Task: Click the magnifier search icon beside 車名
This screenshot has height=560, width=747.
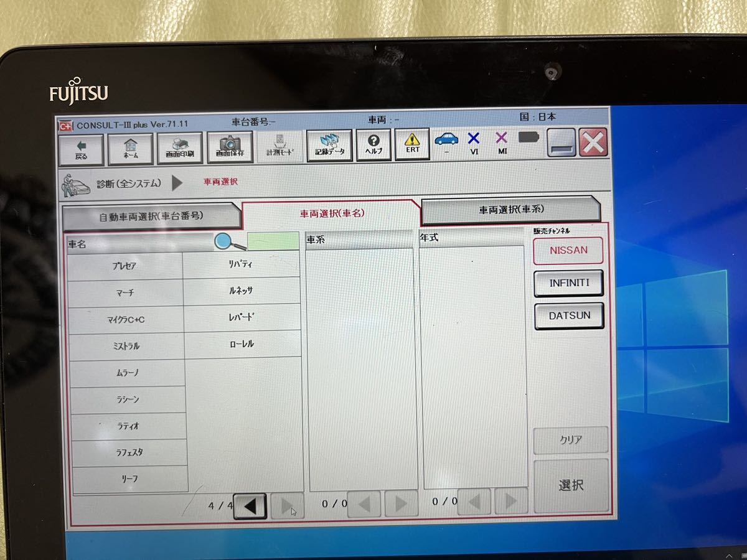Action: [x=230, y=241]
